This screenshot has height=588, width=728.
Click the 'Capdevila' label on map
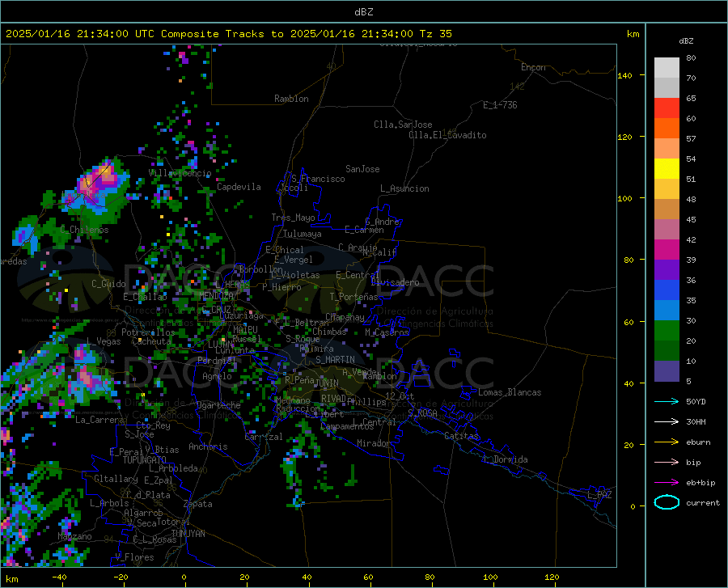(x=239, y=187)
